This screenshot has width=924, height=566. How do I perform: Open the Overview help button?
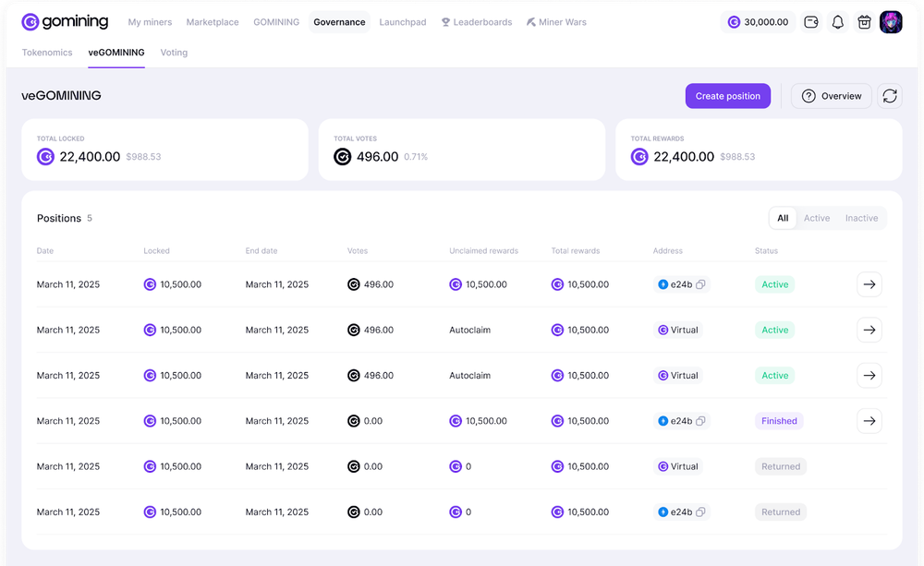pos(831,96)
